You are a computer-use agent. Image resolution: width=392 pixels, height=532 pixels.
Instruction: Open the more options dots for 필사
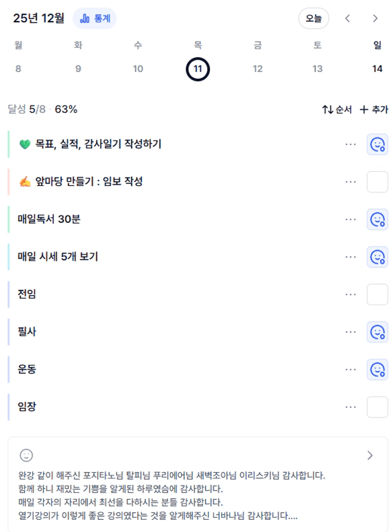(351, 332)
